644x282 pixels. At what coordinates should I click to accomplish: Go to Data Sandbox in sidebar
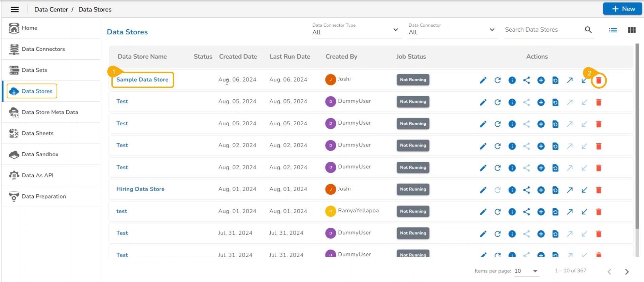(x=40, y=154)
